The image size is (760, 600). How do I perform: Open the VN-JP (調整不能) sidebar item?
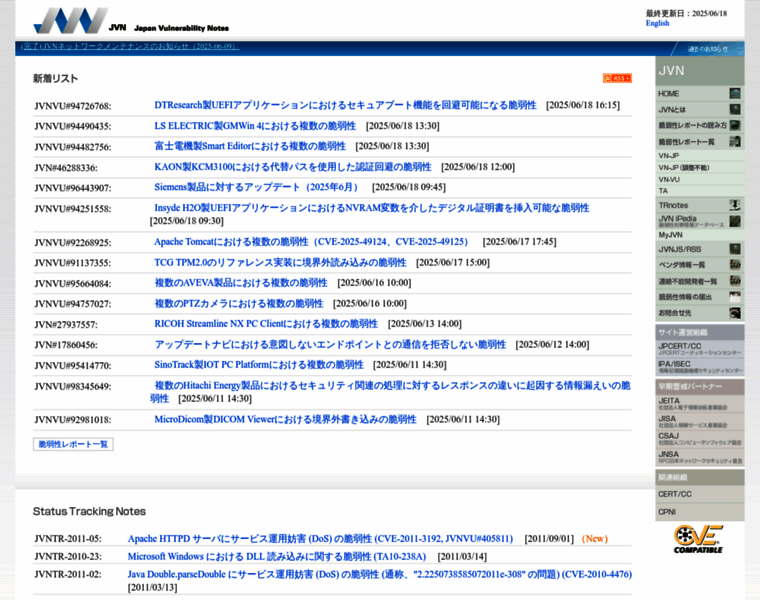(x=699, y=168)
